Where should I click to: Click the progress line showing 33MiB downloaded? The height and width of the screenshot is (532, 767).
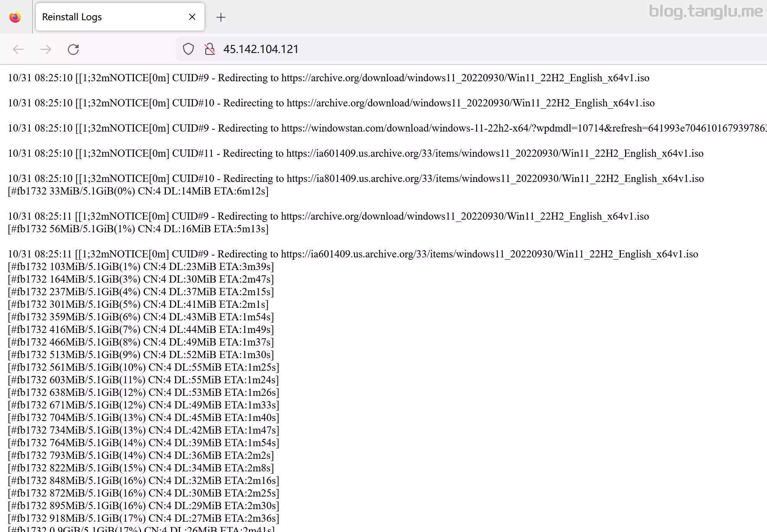[138, 191]
